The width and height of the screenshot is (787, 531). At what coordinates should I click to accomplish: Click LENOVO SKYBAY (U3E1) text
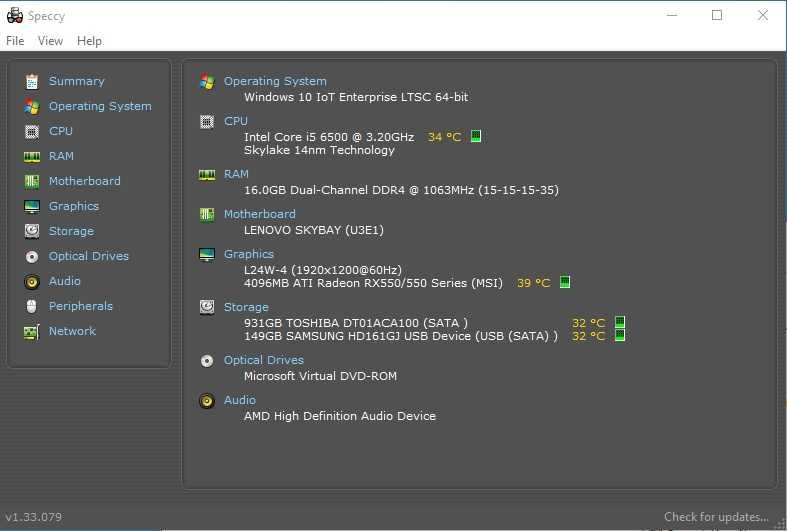coord(314,230)
